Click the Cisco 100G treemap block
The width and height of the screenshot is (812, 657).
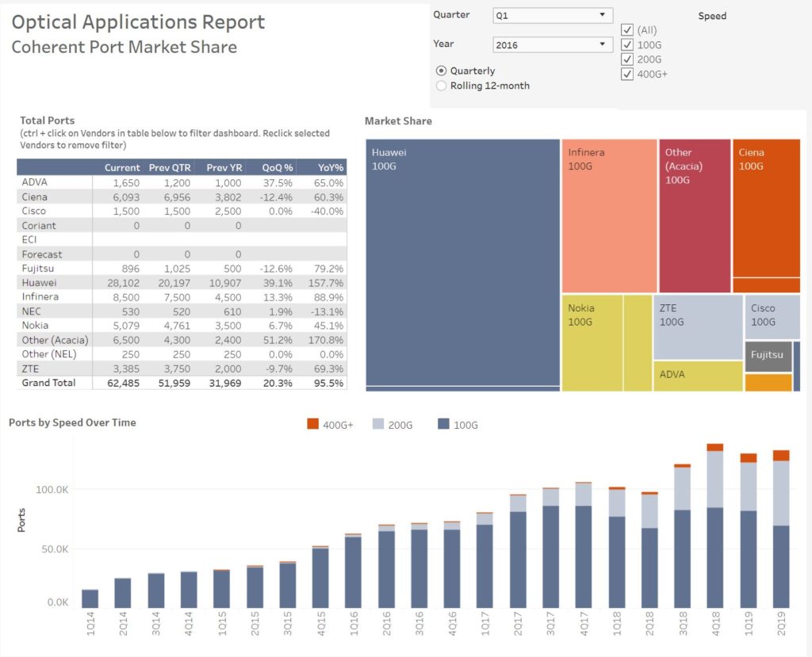point(772,317)
